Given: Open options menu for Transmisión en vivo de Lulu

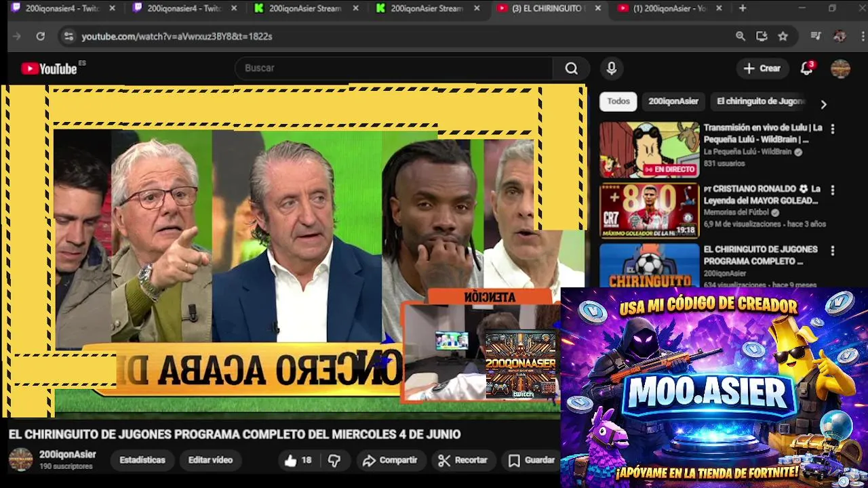Looking at the screenshot, I should [832, 129].
